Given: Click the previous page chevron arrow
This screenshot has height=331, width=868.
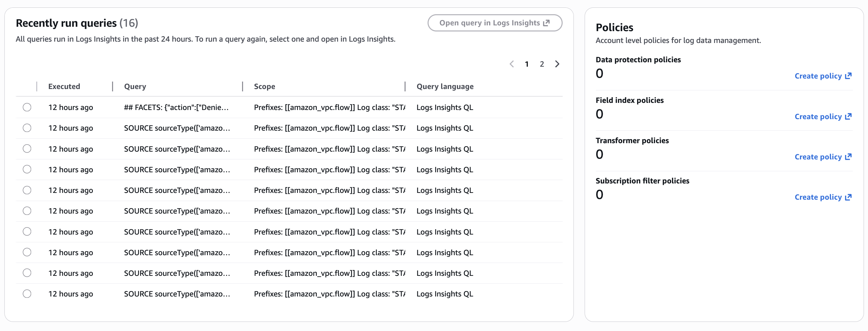Looking at the screenshot, I should coord(512,64).
